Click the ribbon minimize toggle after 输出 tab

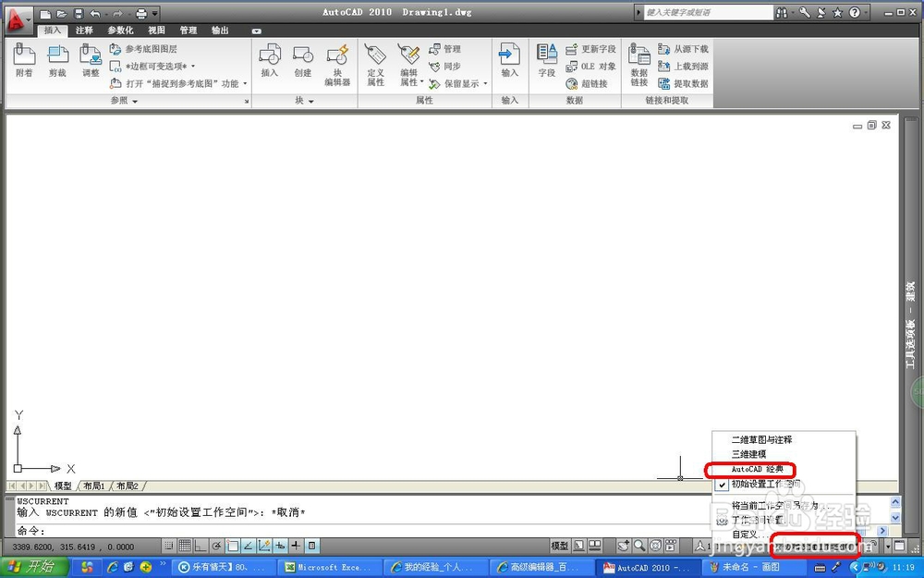pos(256,31)
